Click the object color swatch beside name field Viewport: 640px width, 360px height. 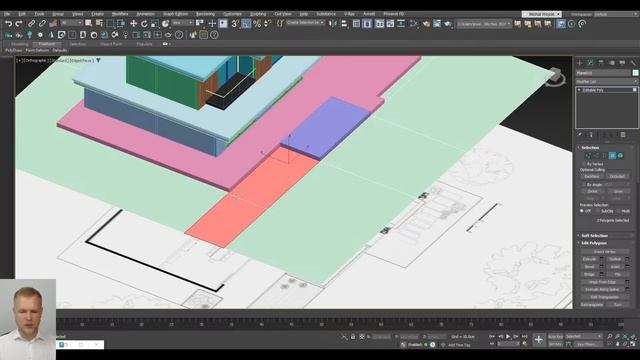635,73
